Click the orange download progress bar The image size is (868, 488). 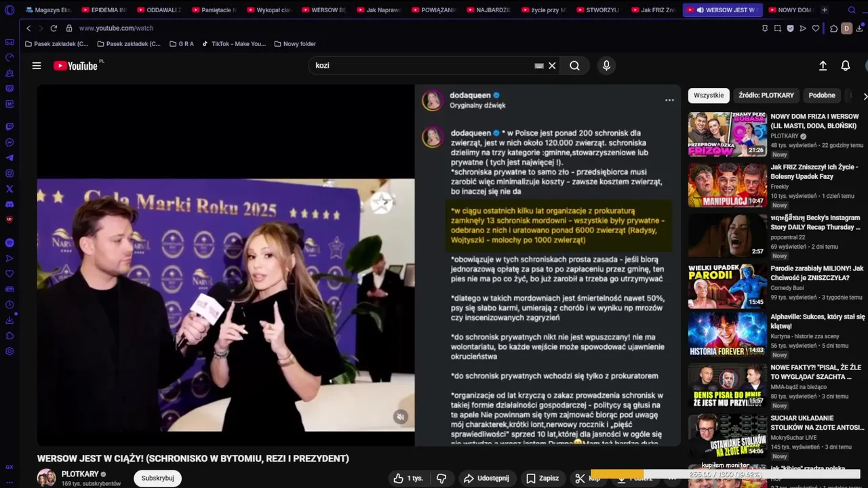617,474
